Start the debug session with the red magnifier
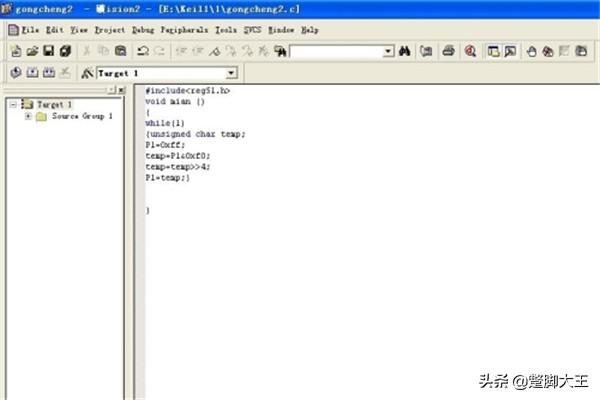The width and height of the screenshot is (600, 400). 470,51
